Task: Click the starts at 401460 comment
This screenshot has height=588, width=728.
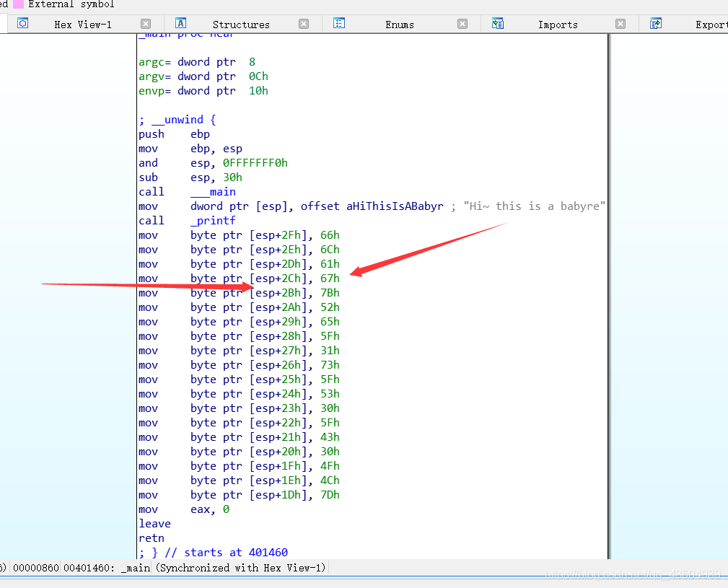Action: (x=226, y=552)
